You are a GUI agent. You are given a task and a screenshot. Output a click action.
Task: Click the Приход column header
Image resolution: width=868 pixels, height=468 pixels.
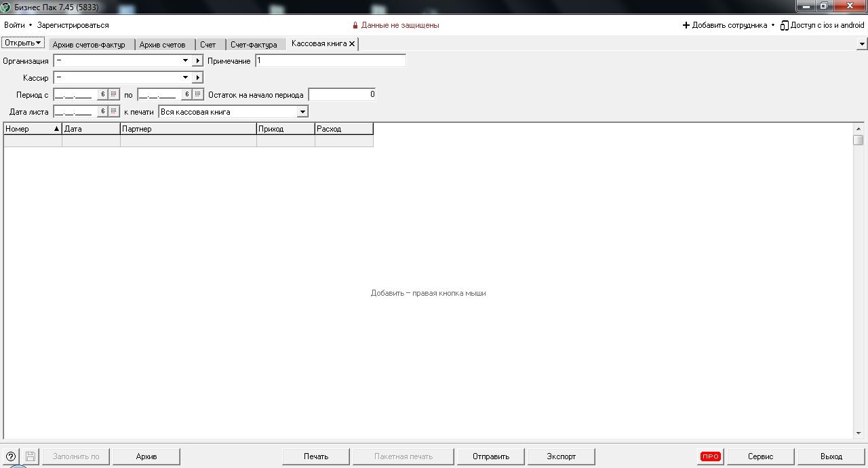285,129
